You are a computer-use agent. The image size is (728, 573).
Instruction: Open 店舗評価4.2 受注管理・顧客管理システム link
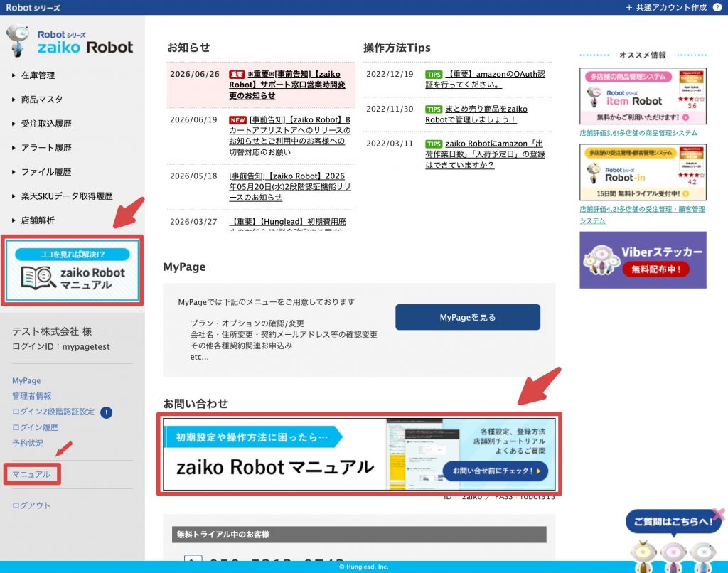point(642,215)
